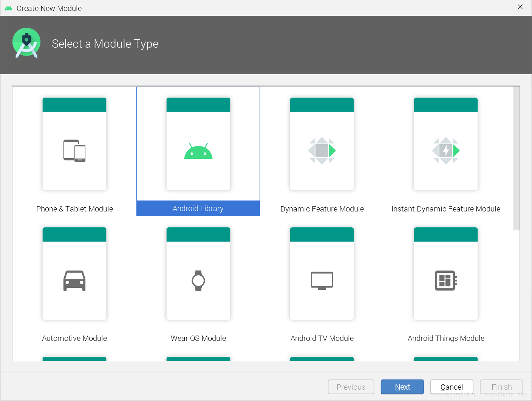Pick the Android TV Module screen icon

[322, 281]
